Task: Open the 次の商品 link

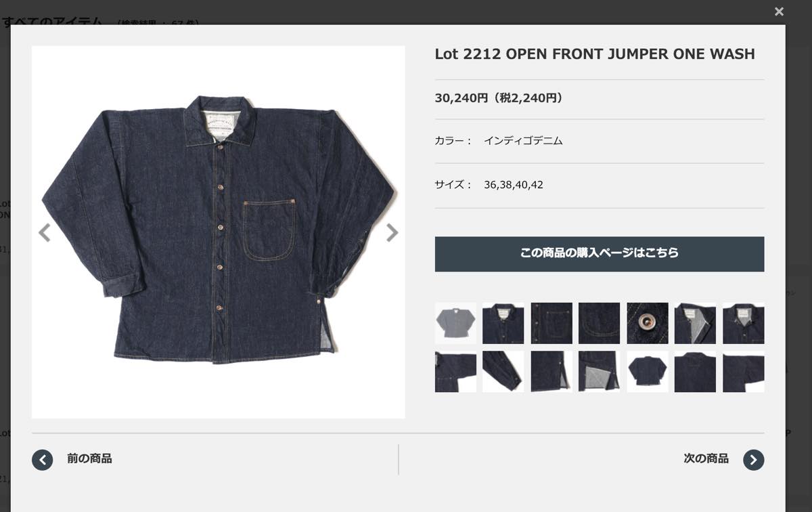Action: 706,458
